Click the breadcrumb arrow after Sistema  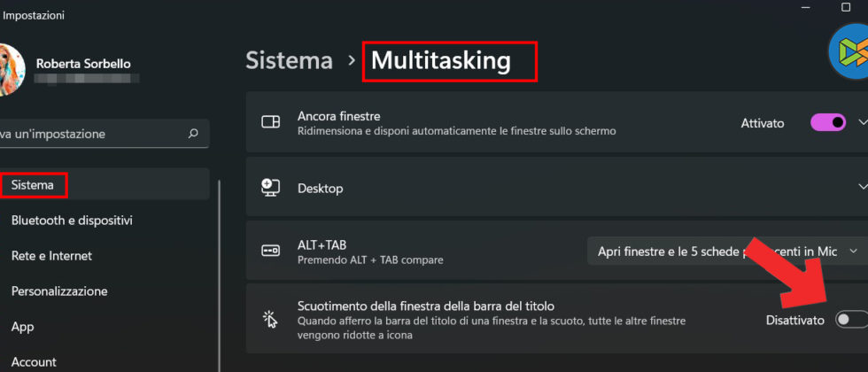pos(352,60)
